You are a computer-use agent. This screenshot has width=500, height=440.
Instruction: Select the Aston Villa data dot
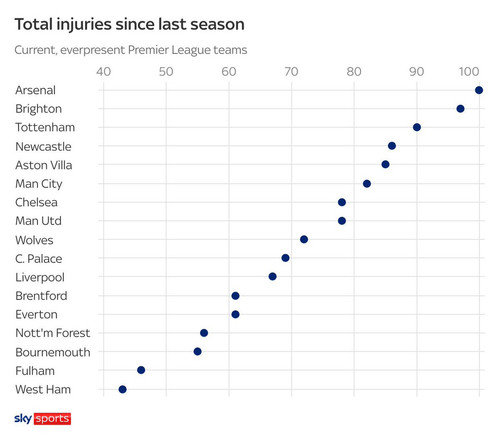385,164
